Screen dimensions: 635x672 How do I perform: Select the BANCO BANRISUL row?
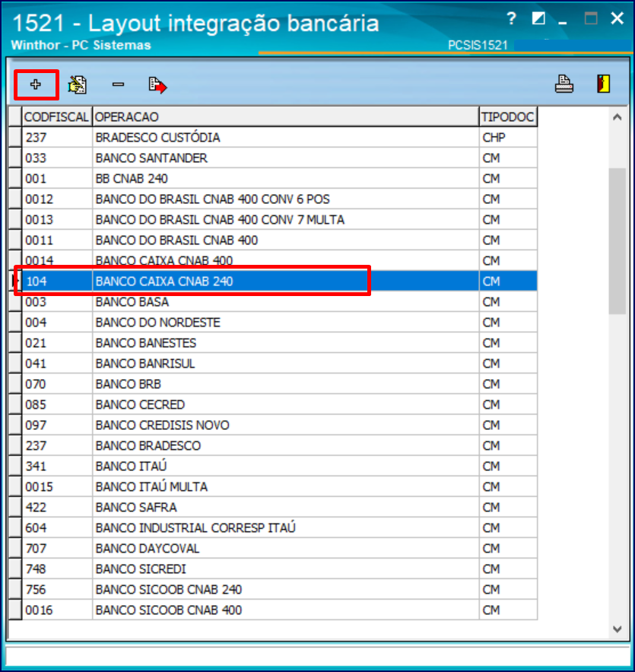279,364
